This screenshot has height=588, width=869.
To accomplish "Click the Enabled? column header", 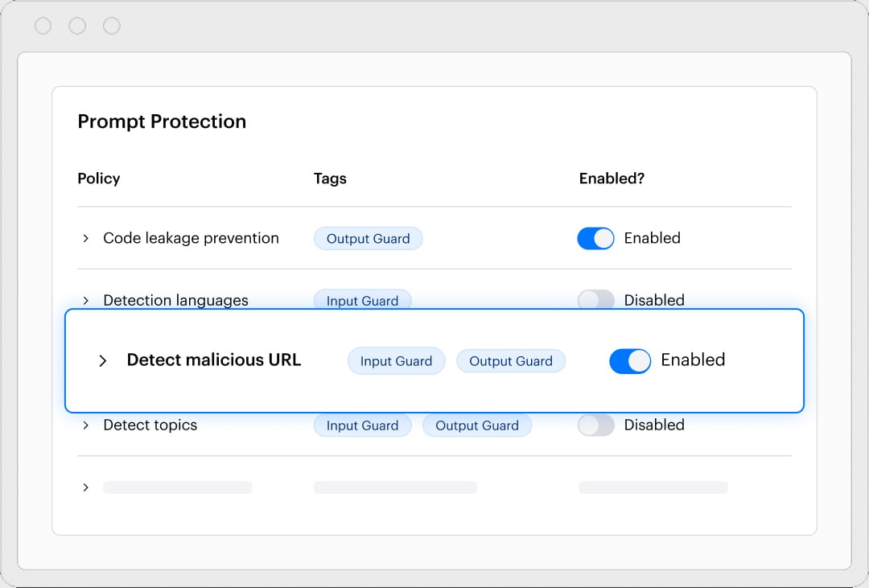I will [612, 179].
